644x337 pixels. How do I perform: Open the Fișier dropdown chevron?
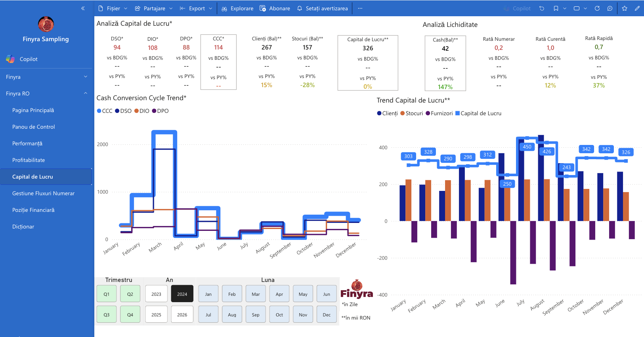(126, 8)
